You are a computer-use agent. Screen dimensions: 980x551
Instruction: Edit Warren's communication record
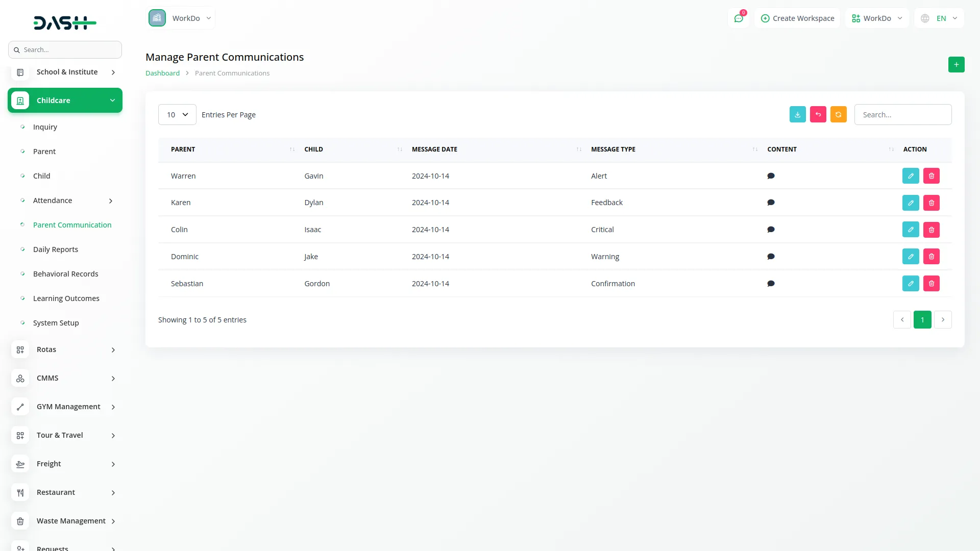click(910, 176)
